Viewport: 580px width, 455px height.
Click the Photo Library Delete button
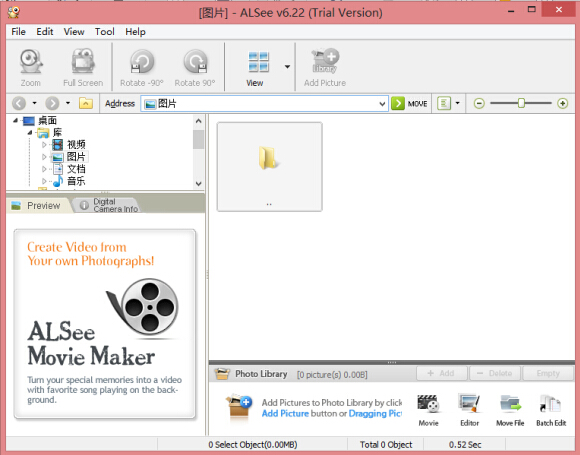(495, 374)
